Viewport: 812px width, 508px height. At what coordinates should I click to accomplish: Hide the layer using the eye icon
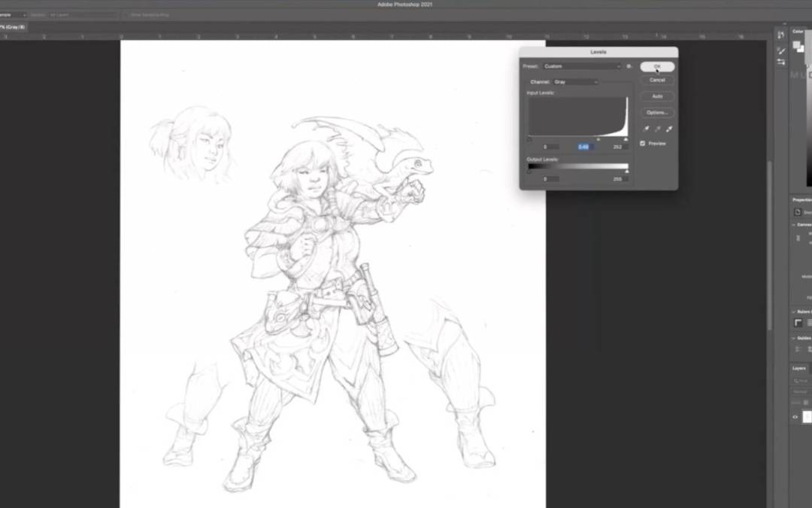795,417
